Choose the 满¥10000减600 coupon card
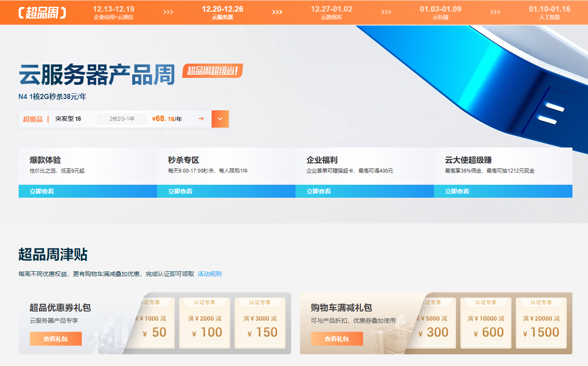This screenshot has height=366, width=588. [486, 323]
